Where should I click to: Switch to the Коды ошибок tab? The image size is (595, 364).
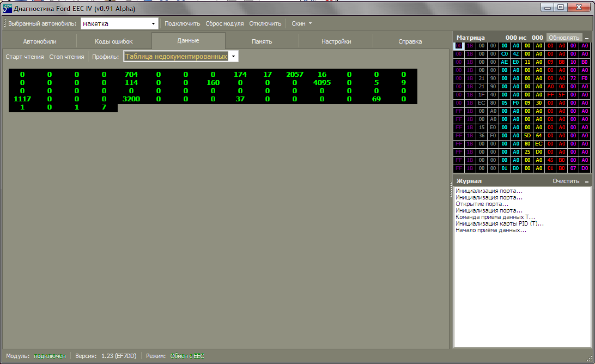coord(114,41)
